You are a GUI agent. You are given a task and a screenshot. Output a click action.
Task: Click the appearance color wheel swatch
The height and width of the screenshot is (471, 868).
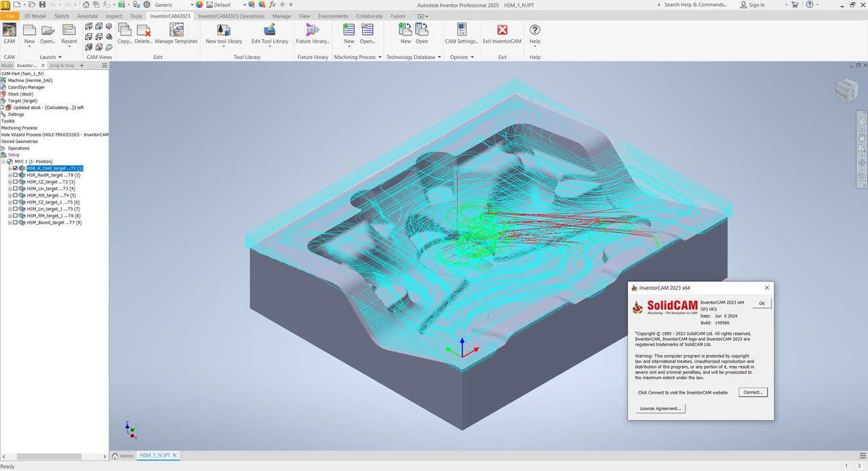tap(199, 5)
